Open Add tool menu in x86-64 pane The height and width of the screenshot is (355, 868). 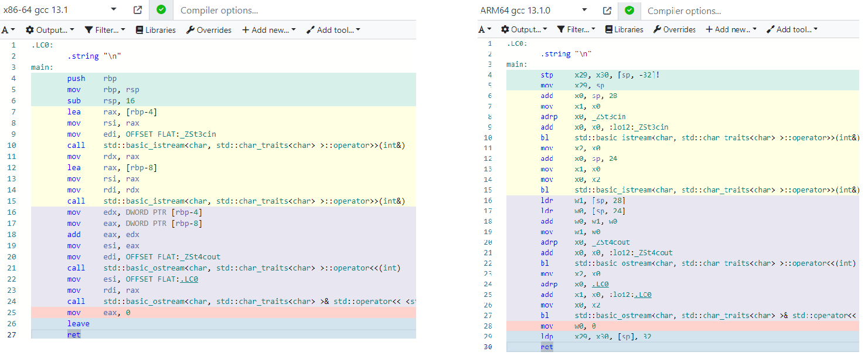(x=333, y=29)
